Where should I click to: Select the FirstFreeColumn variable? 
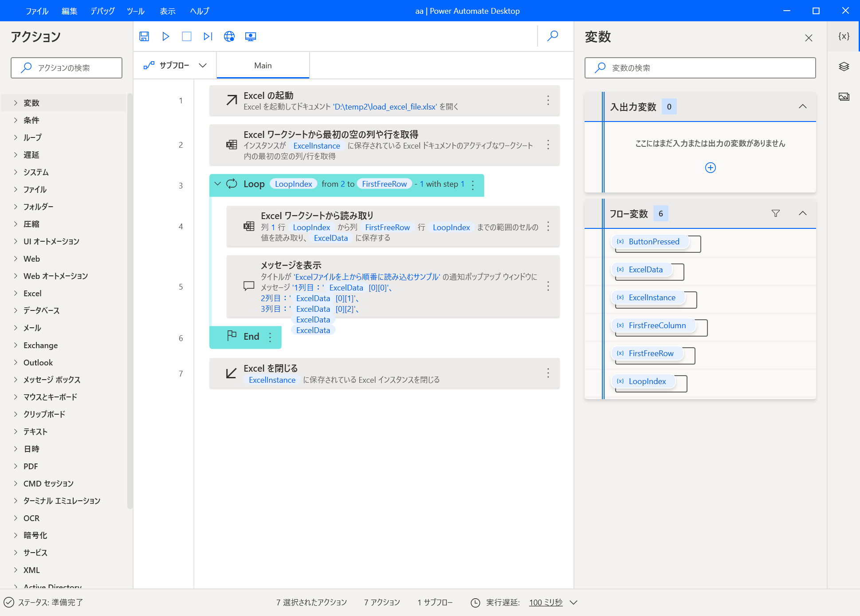click(x=653, y=326)
